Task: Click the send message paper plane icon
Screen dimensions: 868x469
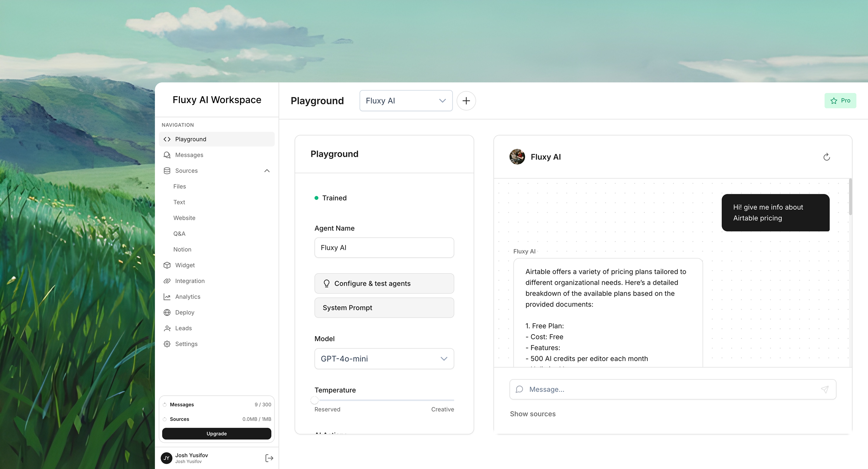Action: pos(825,389)
